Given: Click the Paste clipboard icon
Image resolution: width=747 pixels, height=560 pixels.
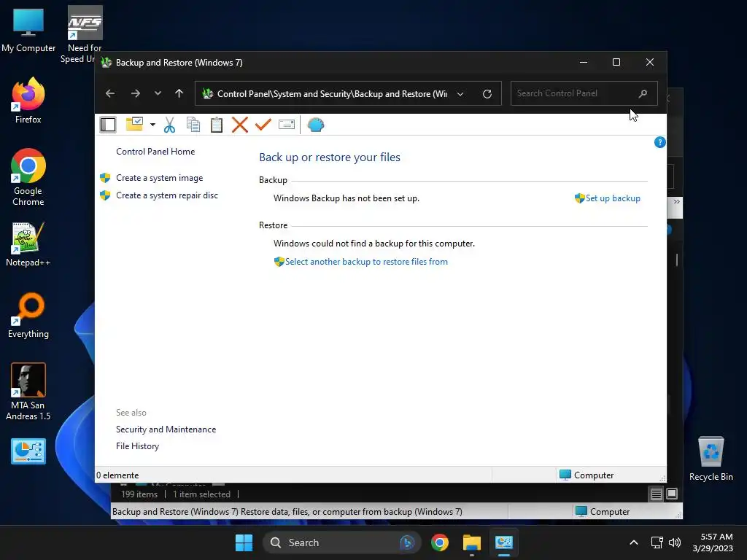Looking at the screenshot, I should pyautogui.click(x=217, y=125).
